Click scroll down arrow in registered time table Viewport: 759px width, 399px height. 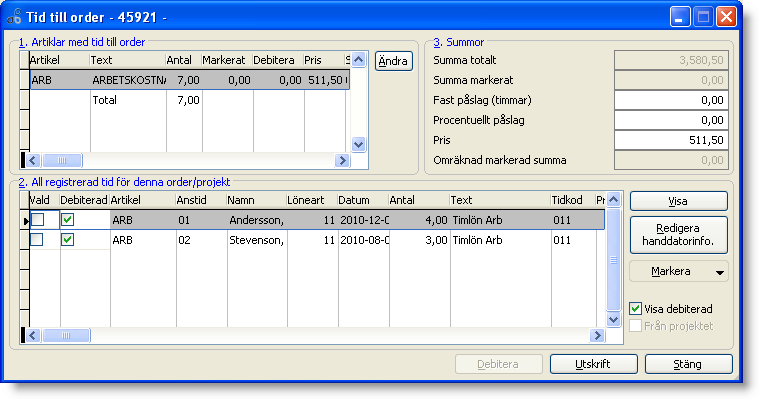[613, 320]
